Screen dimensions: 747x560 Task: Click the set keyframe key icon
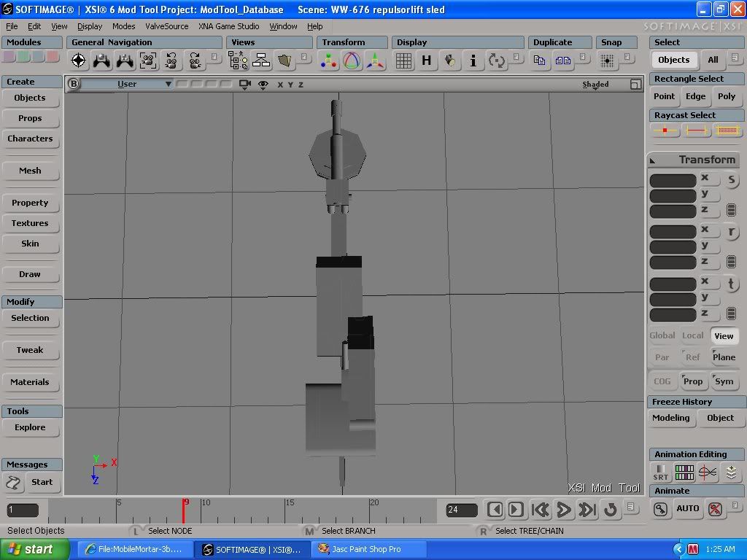point(660,508)
